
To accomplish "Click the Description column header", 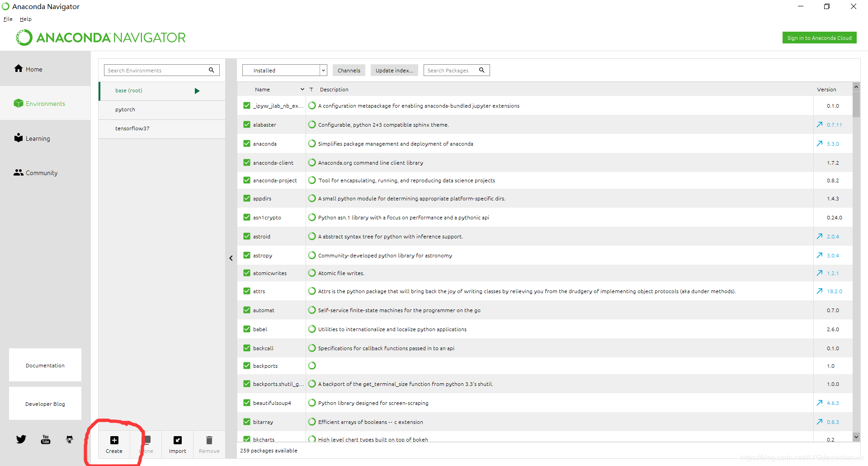I will 334,90.
